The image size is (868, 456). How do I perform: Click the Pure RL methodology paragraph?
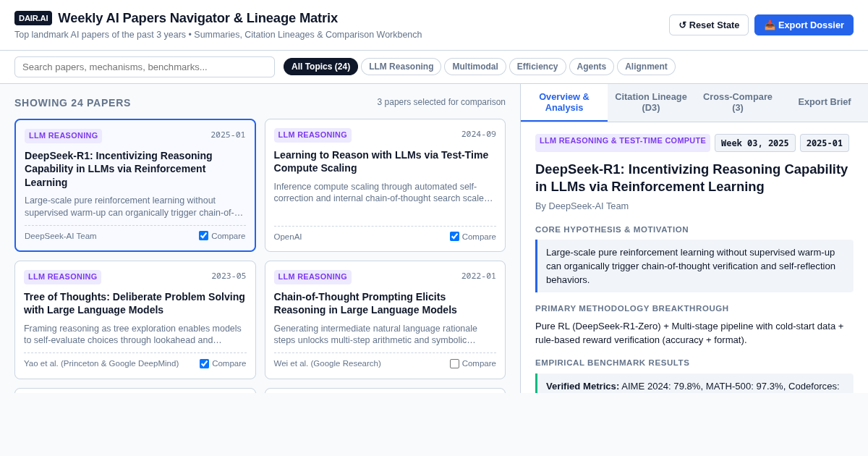(x=694, y=333)
